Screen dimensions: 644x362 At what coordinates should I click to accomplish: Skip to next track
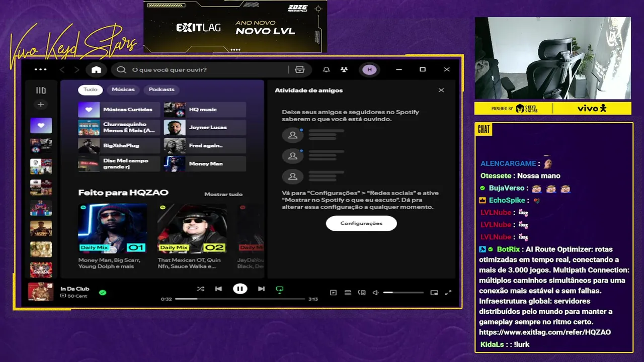point(261,289)
